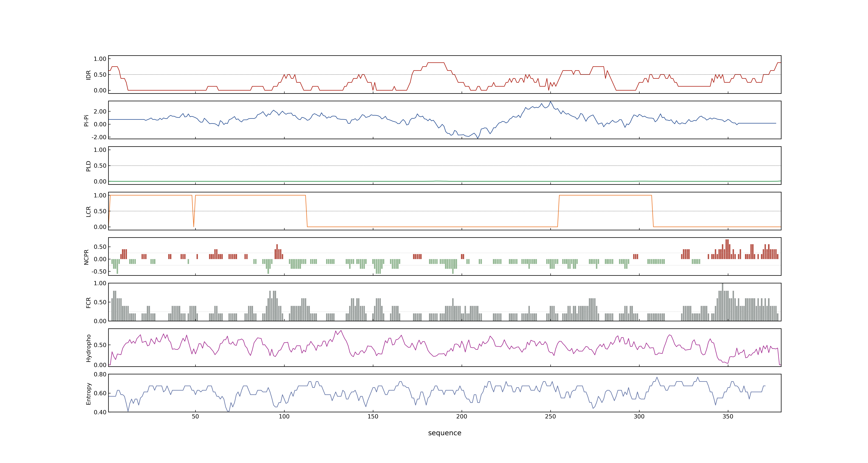This screenshot has width=868, height=463.
Task: Click x-axis tick label 200
Action: pos(462,416)
